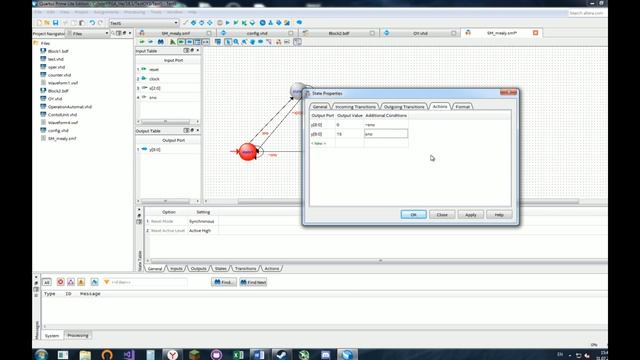Click the Open folder icon in toolbar

click(47, 23)
